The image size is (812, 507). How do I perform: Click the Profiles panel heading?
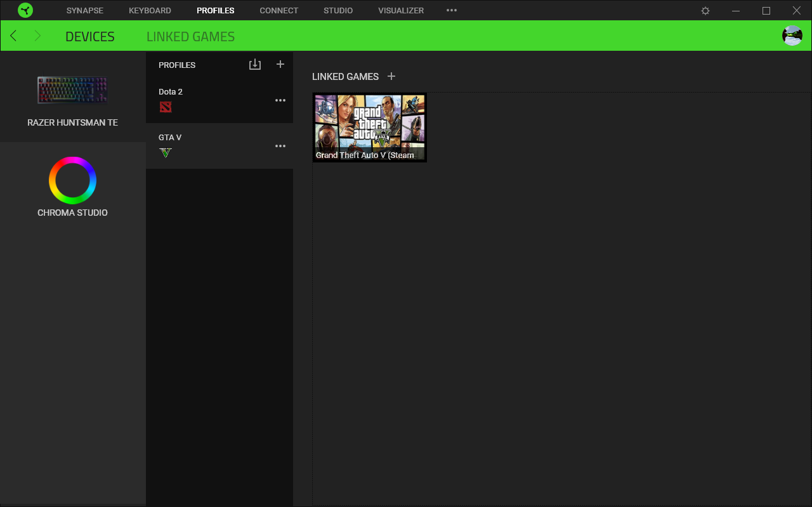coord(177,65)
